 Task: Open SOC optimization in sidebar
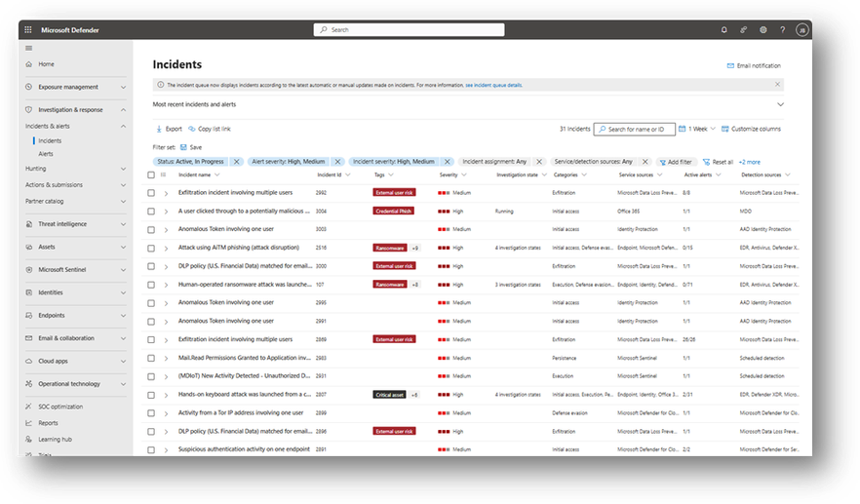point(60,407)
